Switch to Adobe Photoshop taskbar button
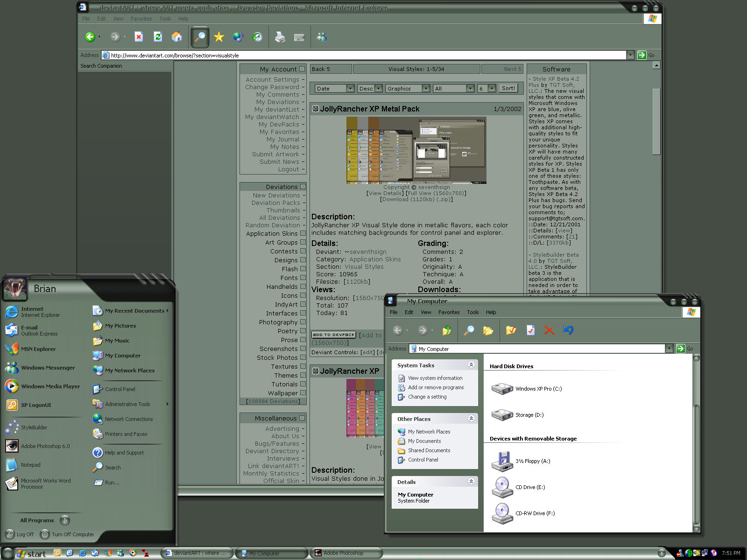747x560 pixels. tap(345, 553)
